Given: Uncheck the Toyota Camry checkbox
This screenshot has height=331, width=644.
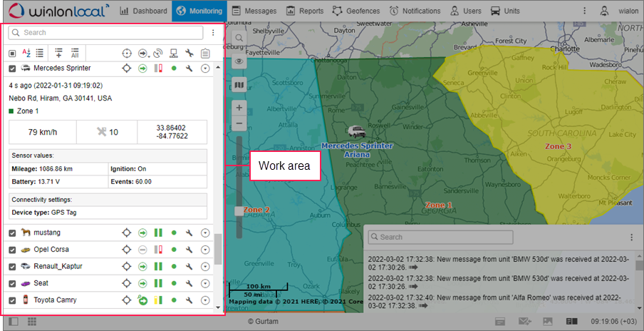Looking at the screenshot, I should click(x=12, y=300).
